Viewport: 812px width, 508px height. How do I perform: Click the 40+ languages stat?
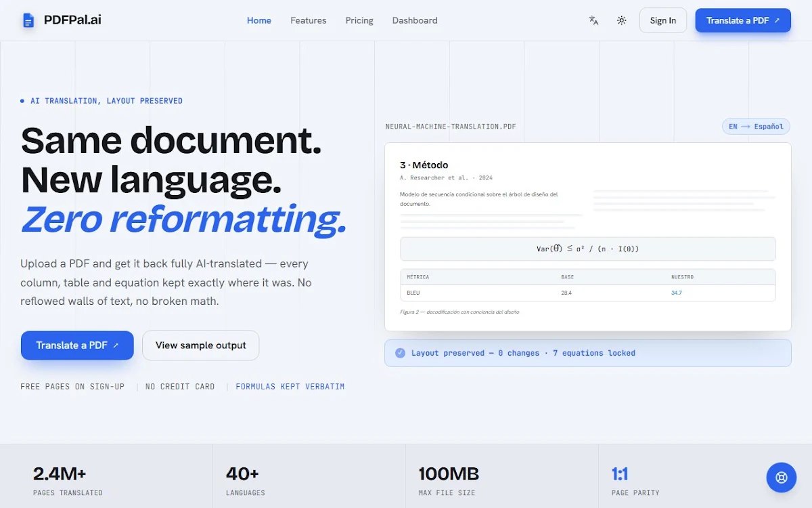(246, 480)
